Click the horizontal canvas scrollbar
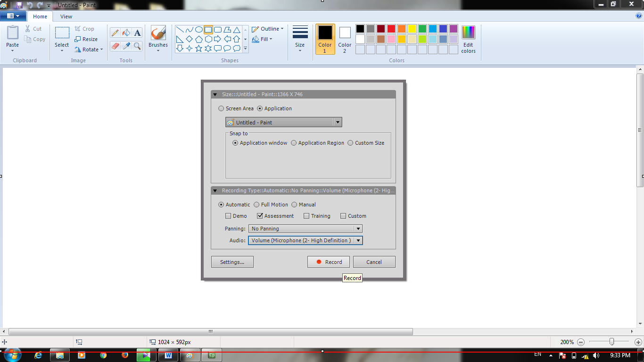 (211, 331)
